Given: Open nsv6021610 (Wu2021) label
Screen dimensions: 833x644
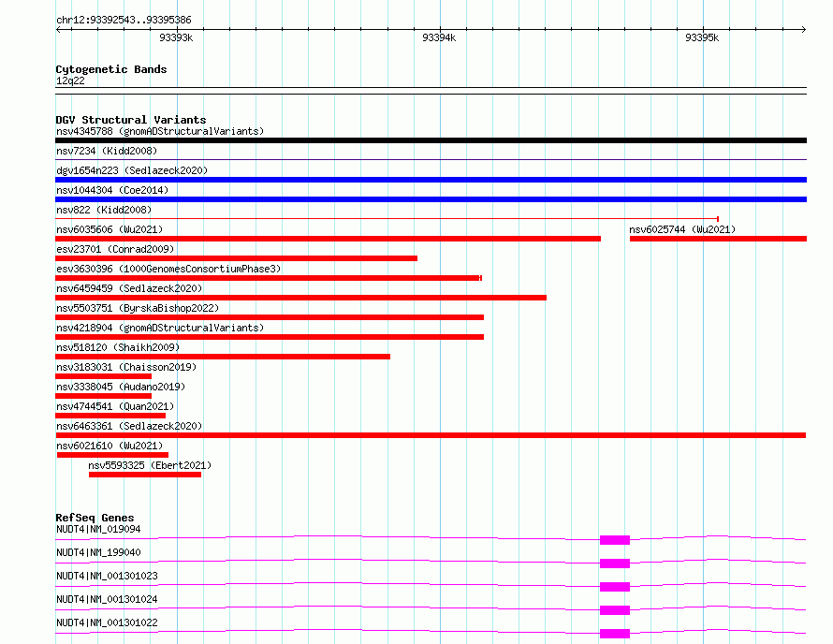Looking at the screenshot, I should point(110,446).
